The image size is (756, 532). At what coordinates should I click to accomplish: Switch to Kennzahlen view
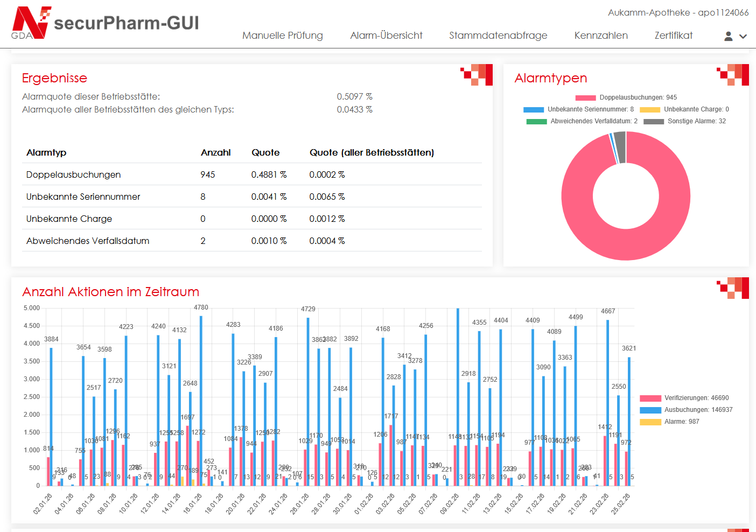(x=600, y=36)
